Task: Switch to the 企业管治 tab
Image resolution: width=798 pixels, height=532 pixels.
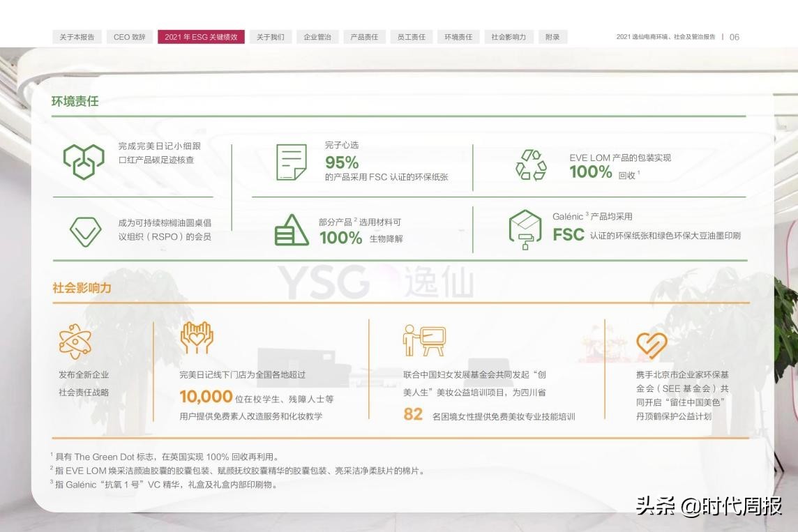Action: (x=317, y=37)
